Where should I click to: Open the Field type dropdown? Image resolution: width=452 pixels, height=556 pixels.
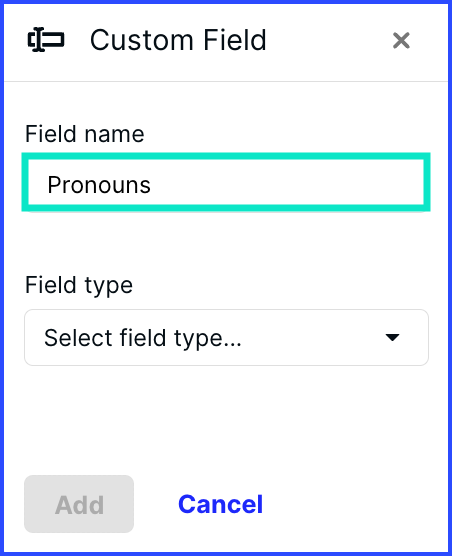pyautogui.click(x=226, y=337)
